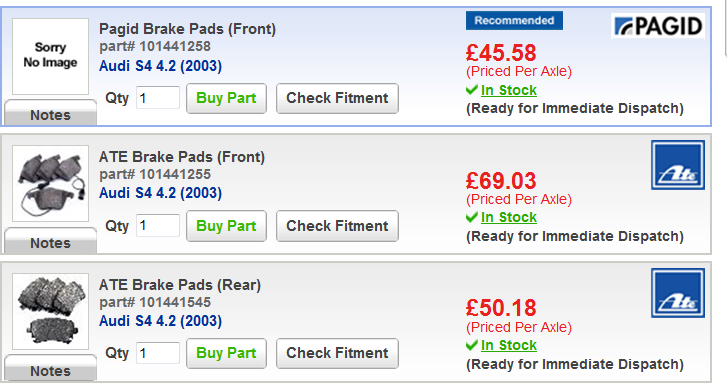Open In Stock link for £69.03 item
Image resolution: width=727 pixels, height=390 pixels.
(509, 217)
